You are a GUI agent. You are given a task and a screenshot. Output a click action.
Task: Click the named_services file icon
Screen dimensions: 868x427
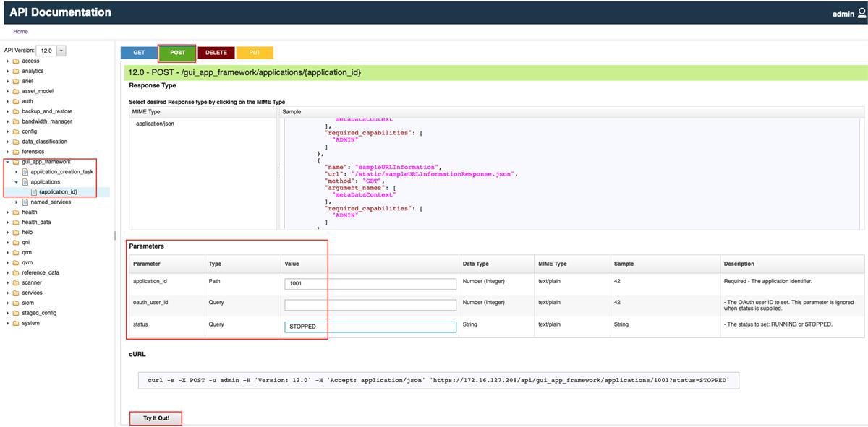coord(25,202)
